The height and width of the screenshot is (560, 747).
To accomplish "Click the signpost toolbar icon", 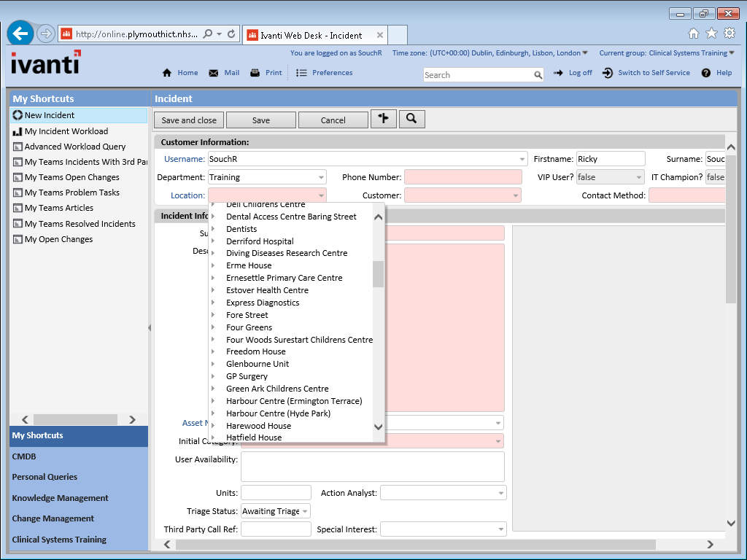I will click(x=384, y=119).
